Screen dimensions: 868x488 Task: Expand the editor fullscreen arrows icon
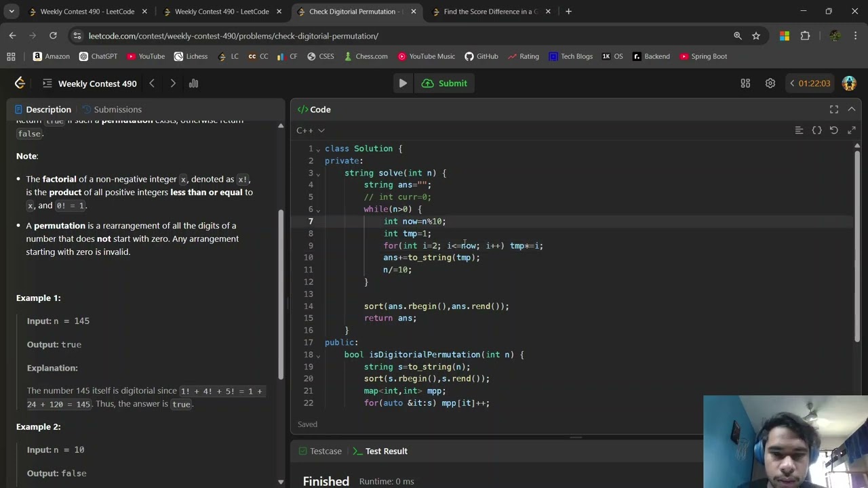[852, 130]
